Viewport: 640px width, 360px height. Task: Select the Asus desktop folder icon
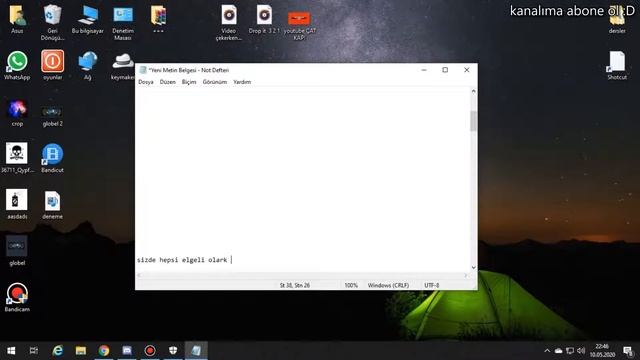[17, 19]
